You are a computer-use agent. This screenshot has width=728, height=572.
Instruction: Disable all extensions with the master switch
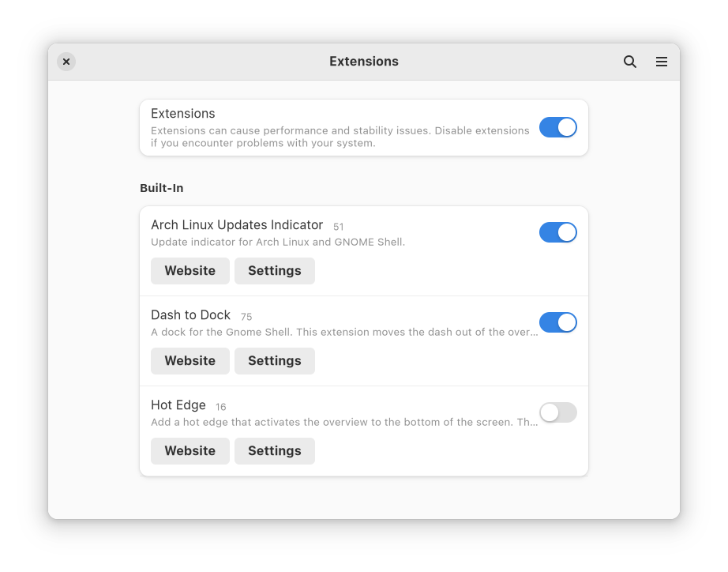[x=558, y=127]
